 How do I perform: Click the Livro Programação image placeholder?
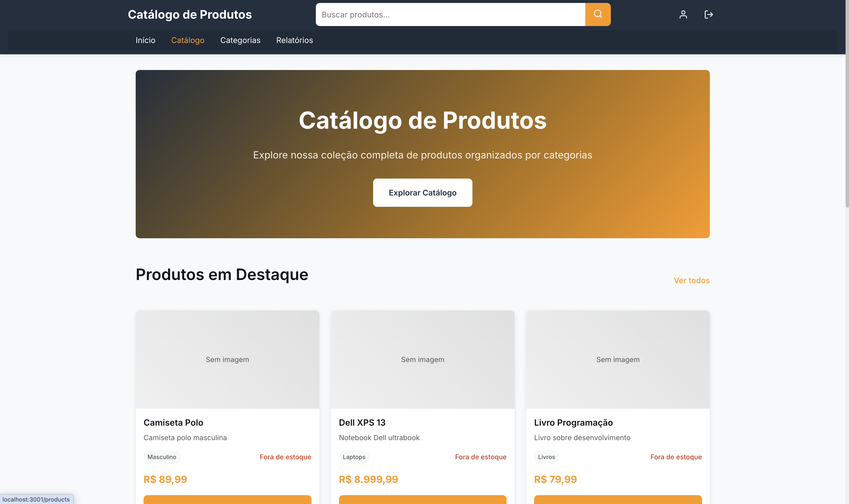pyautogui.click(x=617, y=359)
